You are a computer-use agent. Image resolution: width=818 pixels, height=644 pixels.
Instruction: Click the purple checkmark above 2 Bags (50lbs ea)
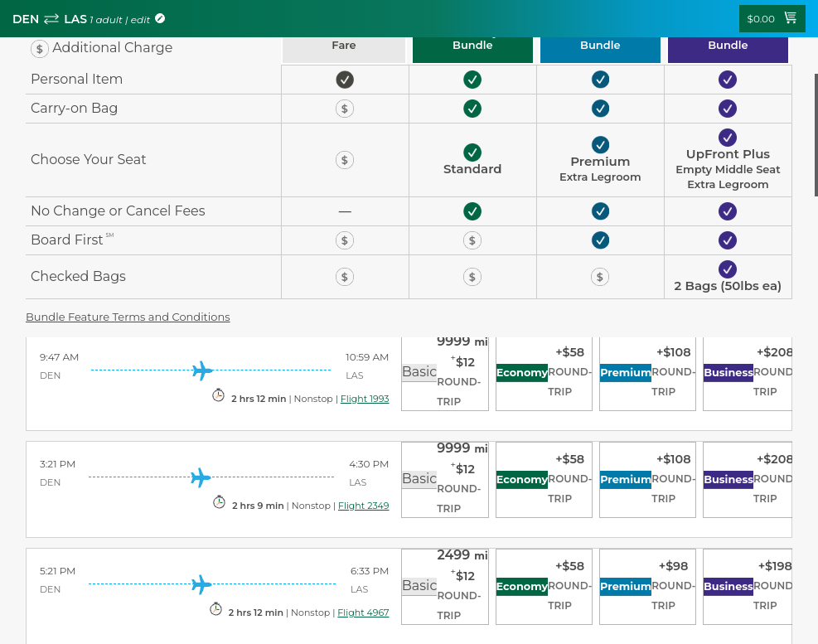coord(728,269)
